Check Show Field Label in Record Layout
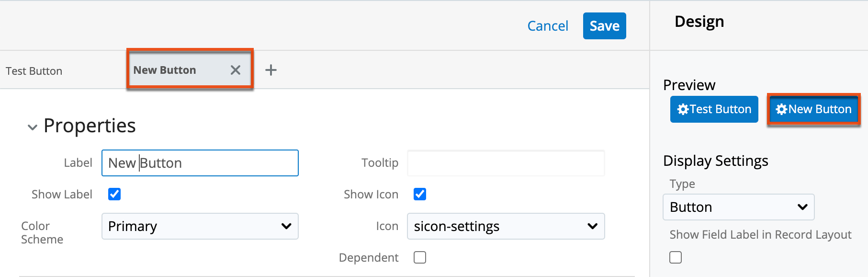This screenshot has height=277, width=868. pos(675,257)
